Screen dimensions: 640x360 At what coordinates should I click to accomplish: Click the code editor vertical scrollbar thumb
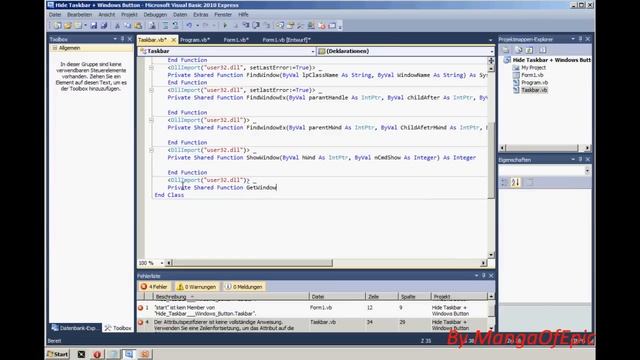491,160
